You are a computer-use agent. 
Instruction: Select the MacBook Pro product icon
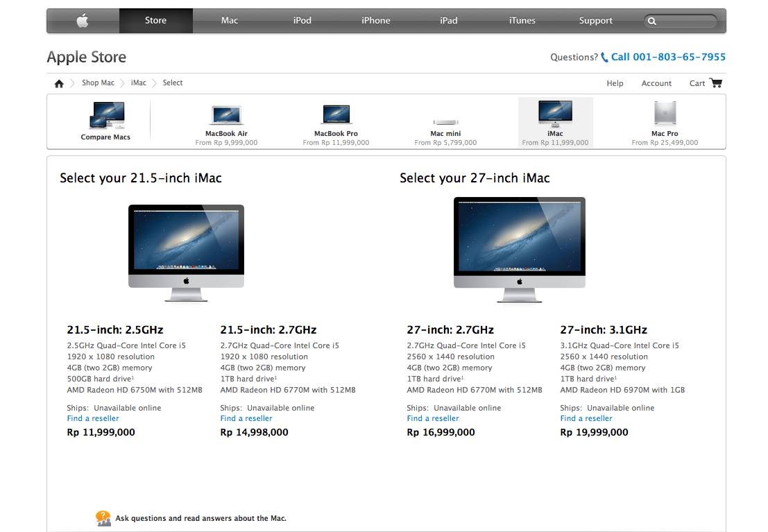tap(336, 114)
